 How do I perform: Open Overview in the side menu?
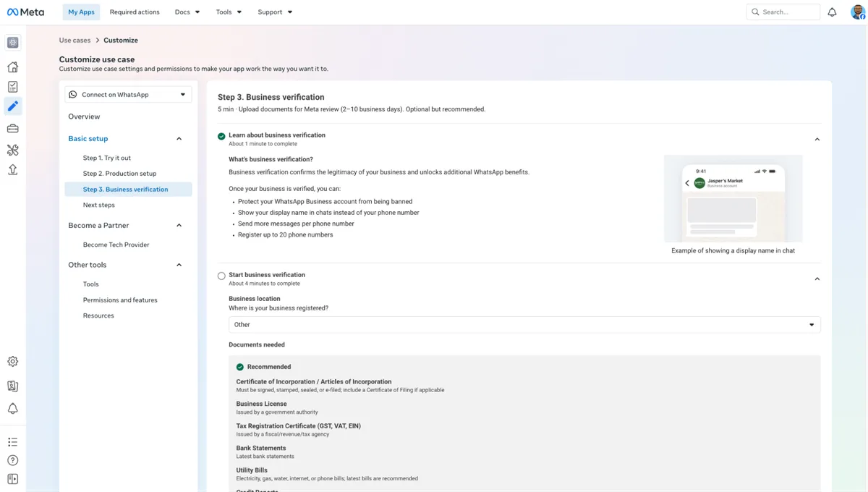click(84, 116)
